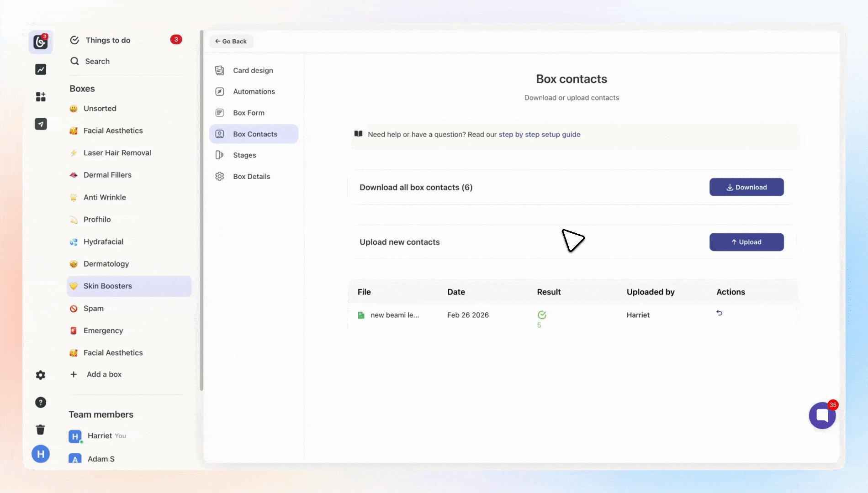The width and height of the screenshot is (868, 493).
Task: Click the Search magnifier icon
Action: [x=74, y=61]
